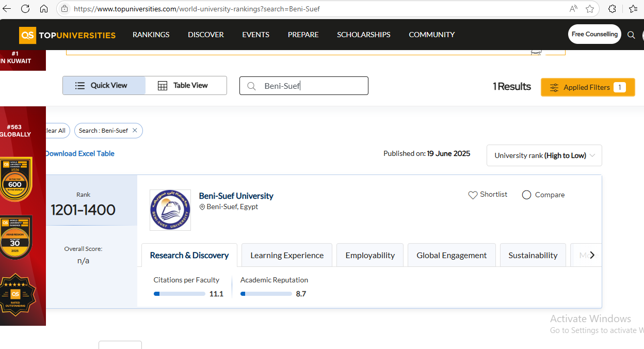Open the Prepare menu
This screenshot has width=644, height=349.
[x=303, y=35]
